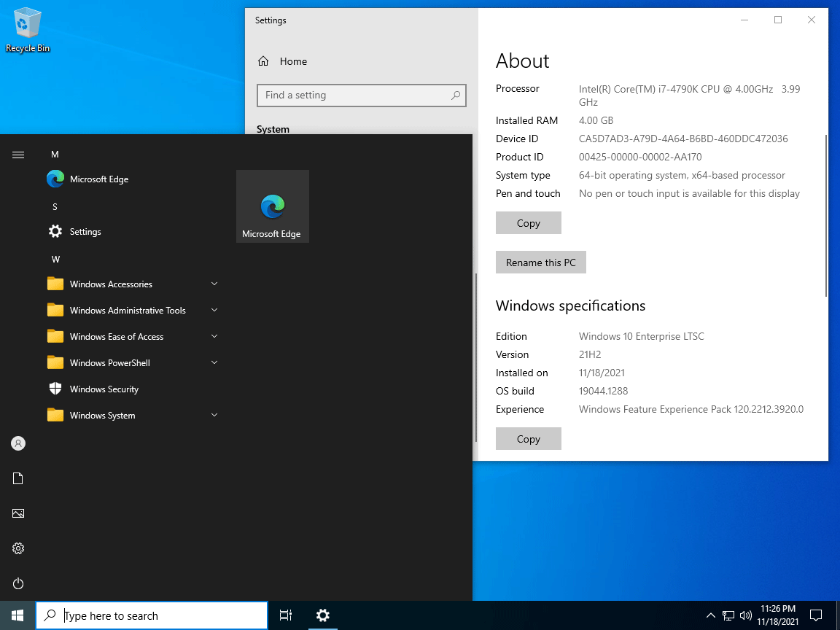Click the volume speaker tray icon

pos(746,615)
